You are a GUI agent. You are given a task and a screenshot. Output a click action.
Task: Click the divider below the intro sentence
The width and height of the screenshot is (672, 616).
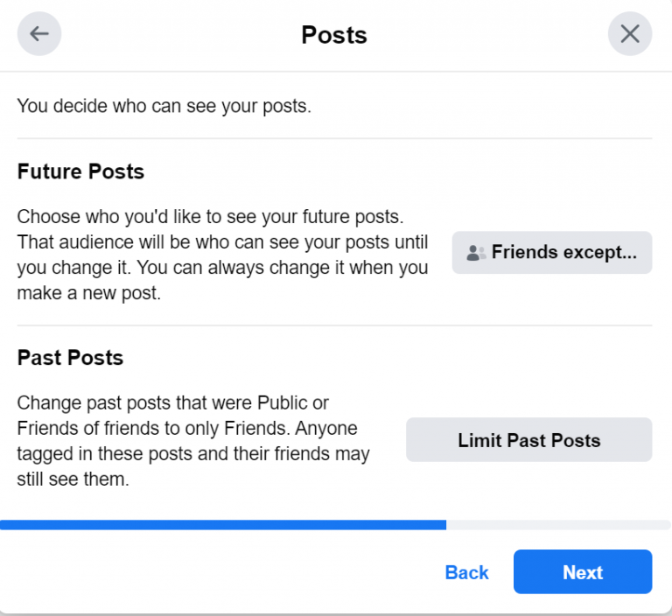[334, 138]
